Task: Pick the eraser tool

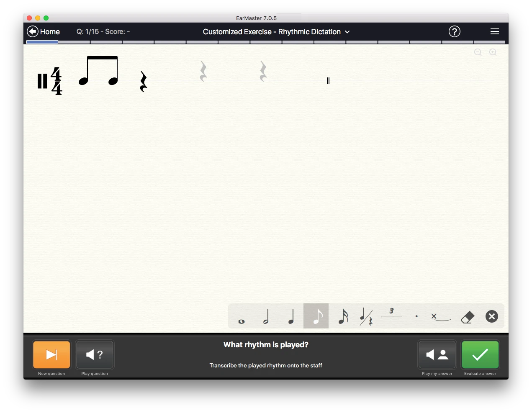Action: 467,317
